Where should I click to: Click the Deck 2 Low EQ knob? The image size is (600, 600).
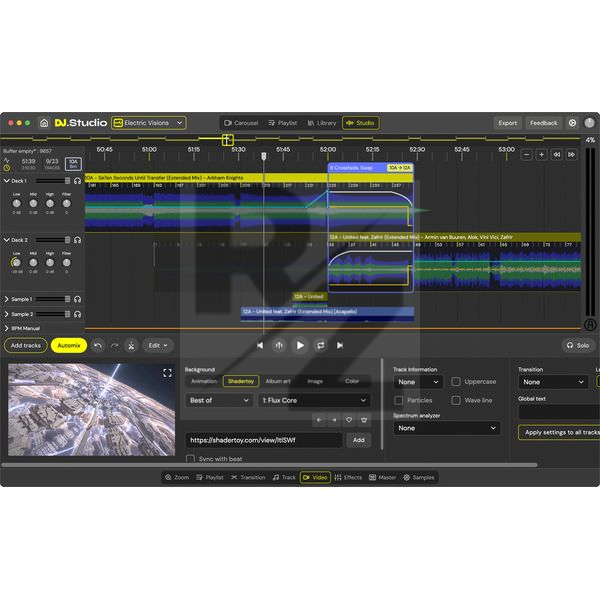16,262
